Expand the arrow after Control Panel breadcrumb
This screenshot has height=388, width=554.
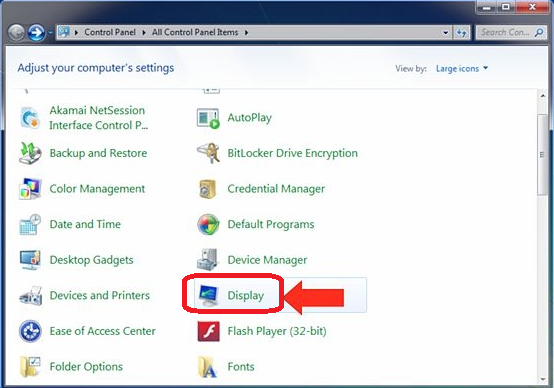pos(144,33)
